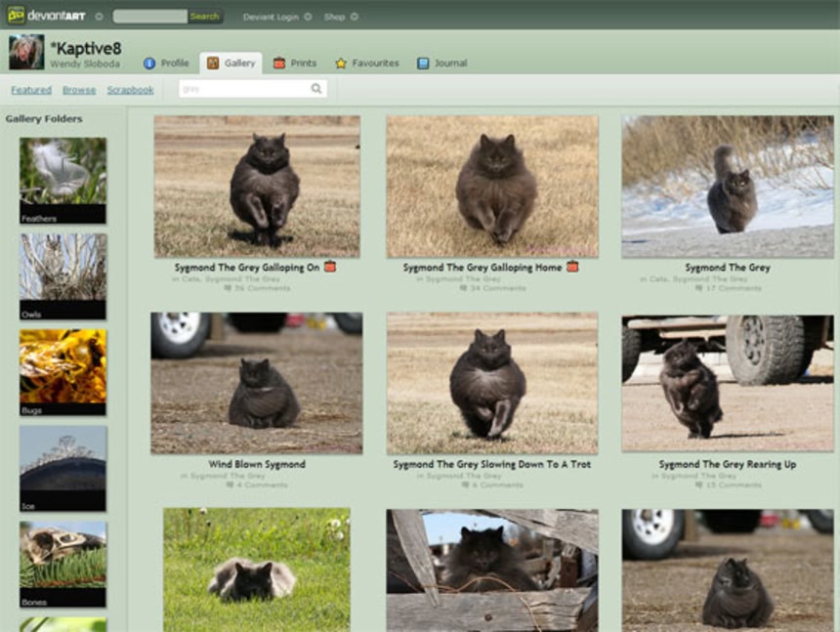Viewport: 840px width, 632px height.
Task: Open the Scrapbook link
Action: [130, 90]
